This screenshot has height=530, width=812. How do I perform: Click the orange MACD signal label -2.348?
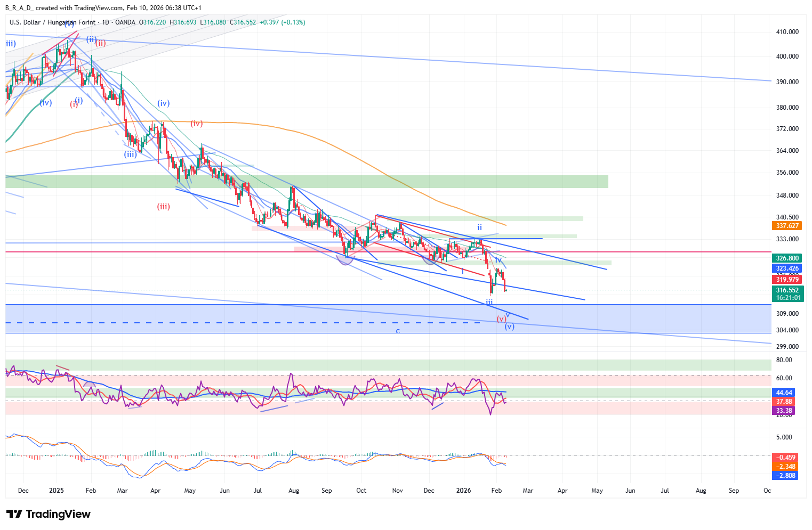[x=786, y=467]
